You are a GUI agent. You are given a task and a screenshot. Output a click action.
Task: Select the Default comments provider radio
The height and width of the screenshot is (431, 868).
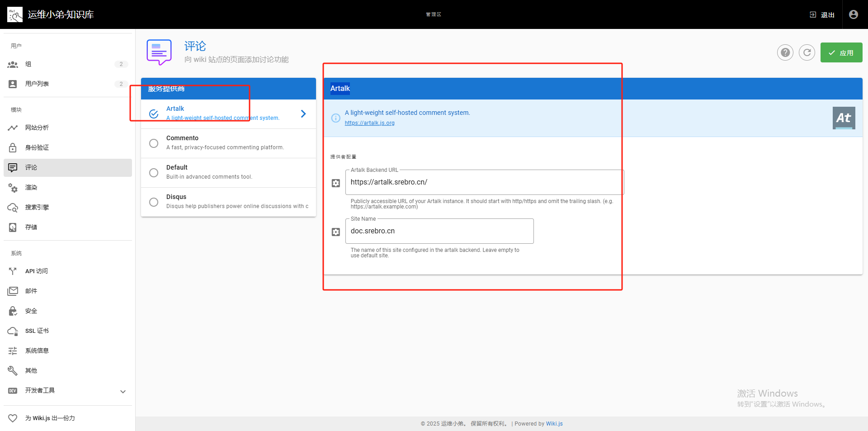pos(154,173)
